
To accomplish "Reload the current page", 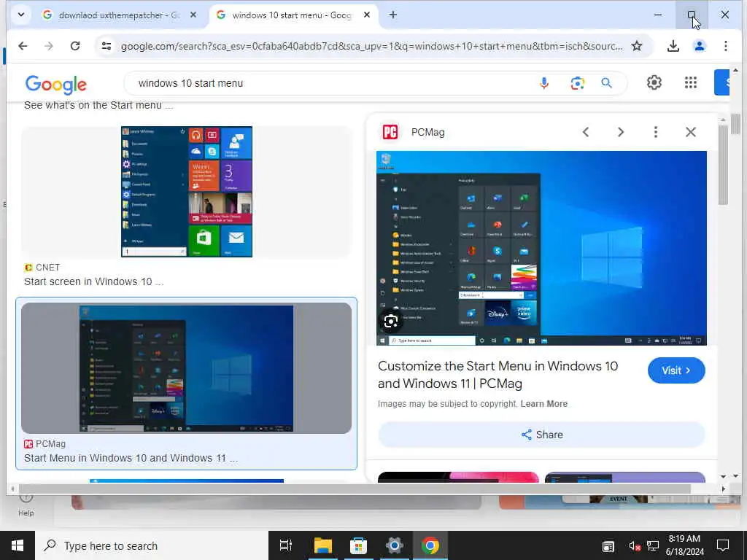I will pos(75,46).
